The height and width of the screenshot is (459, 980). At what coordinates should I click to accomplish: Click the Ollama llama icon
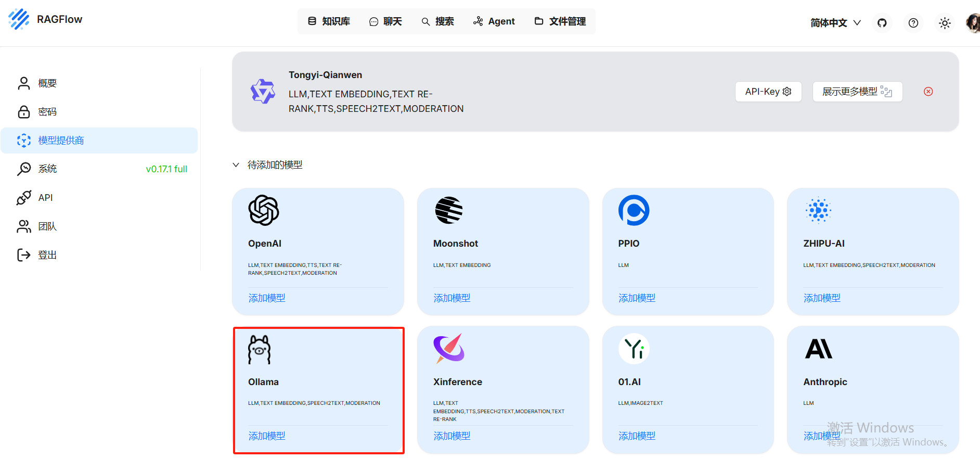tap(260, 349)
